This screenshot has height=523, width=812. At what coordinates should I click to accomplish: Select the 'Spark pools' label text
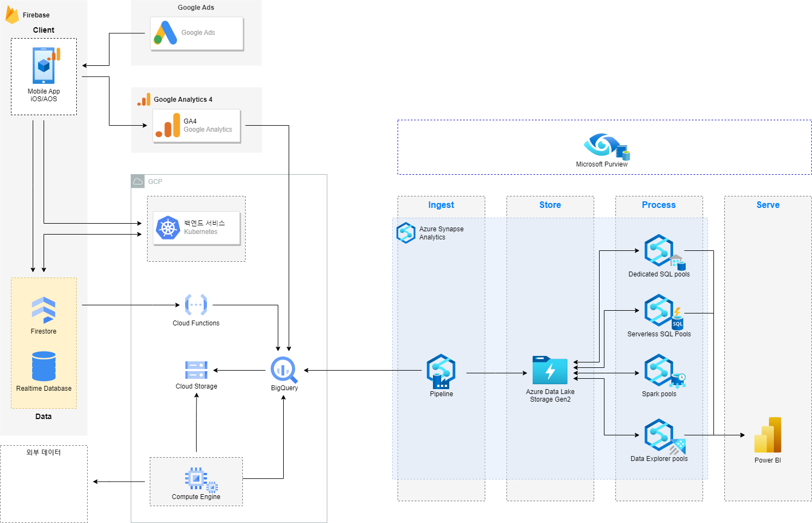coord(659,394)
